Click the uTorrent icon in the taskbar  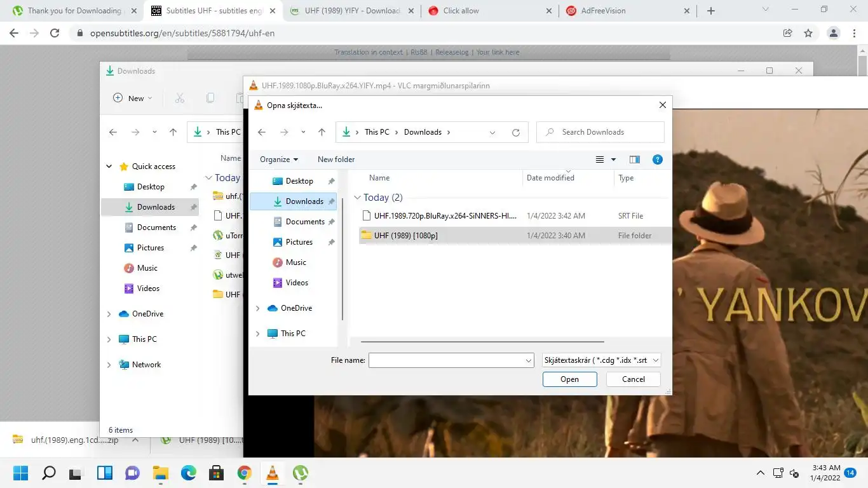[301, 473]
